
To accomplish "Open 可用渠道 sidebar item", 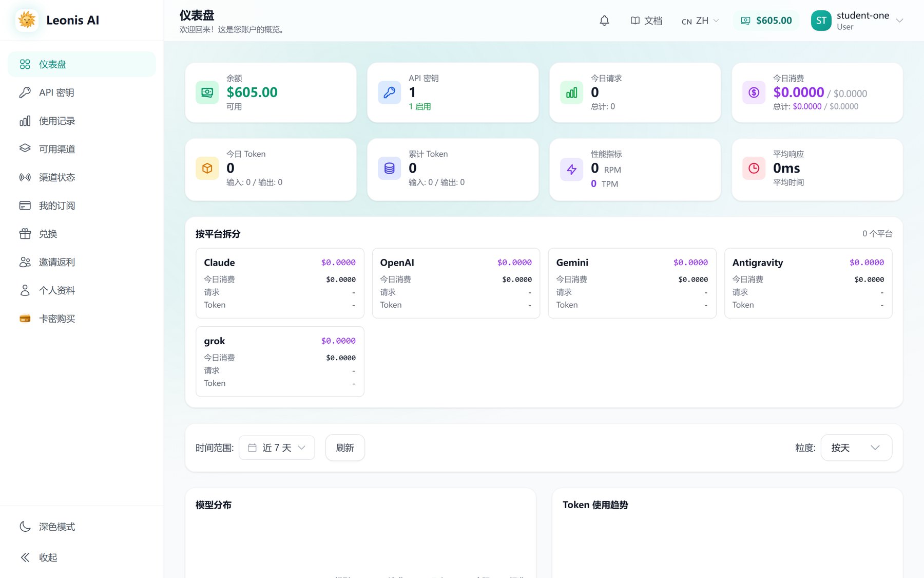I will click(x=82, y=149).
